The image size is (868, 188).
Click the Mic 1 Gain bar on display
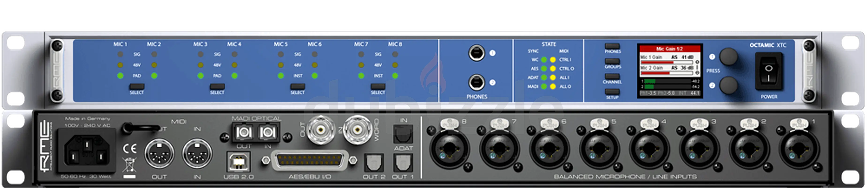pyautogui.click(x=666, y=63)
